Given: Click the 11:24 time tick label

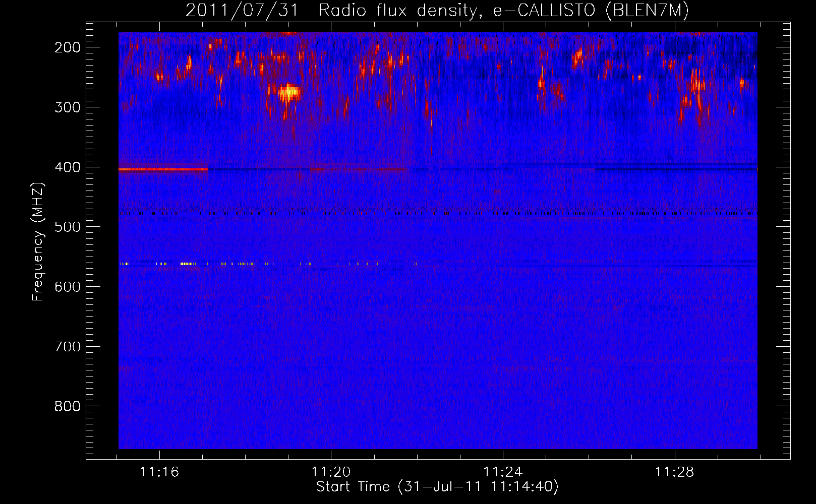Looking at the screenshot, I should (503, 472).
